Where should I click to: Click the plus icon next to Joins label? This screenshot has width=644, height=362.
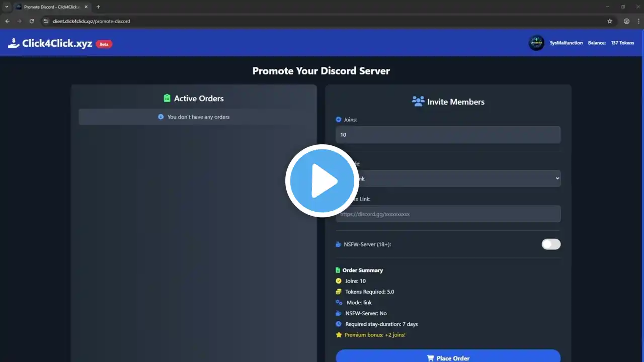(x=339, y=120)
